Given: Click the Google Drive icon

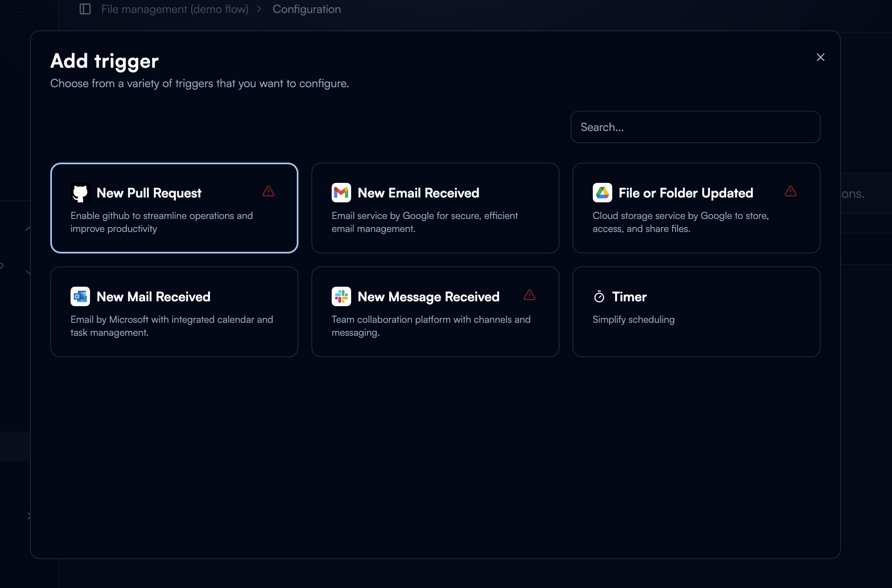Looking at the screenshot, I should [602, 193].
